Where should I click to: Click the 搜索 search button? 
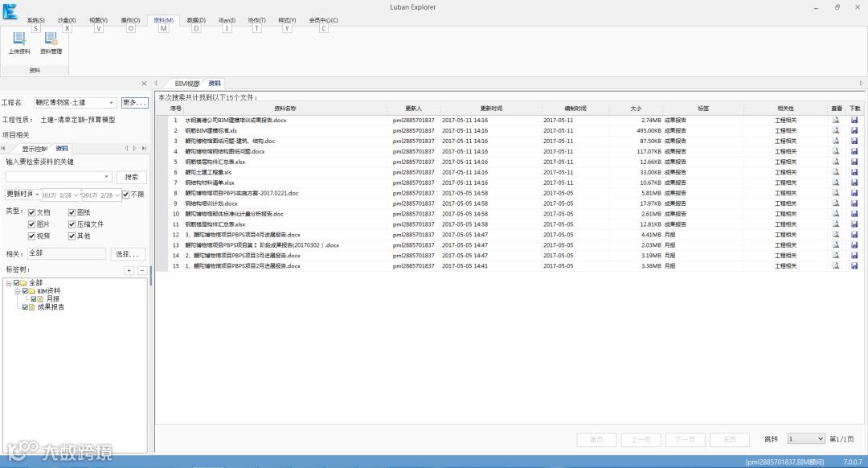point(131,177)
